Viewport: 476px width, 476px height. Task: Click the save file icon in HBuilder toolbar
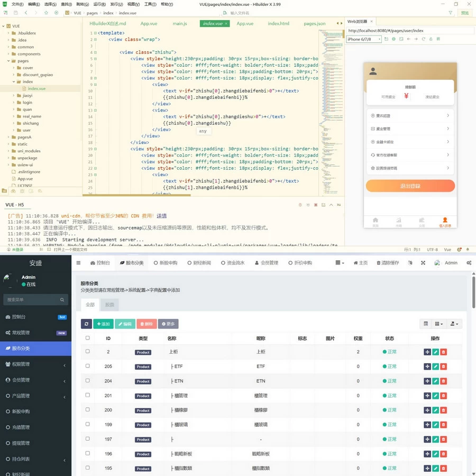(15, 13)
